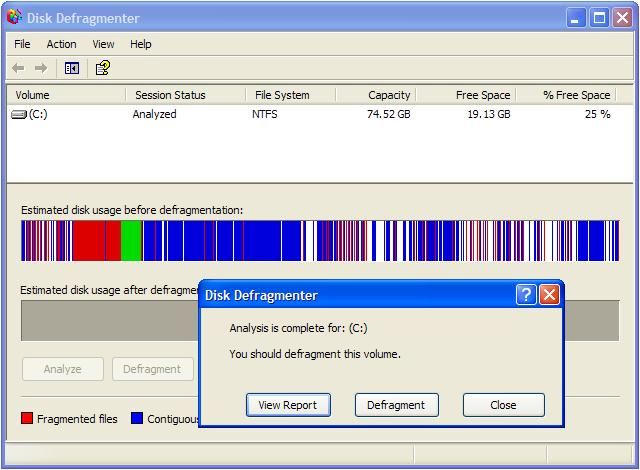Click the dialog's question mark help button

(526, 294)
